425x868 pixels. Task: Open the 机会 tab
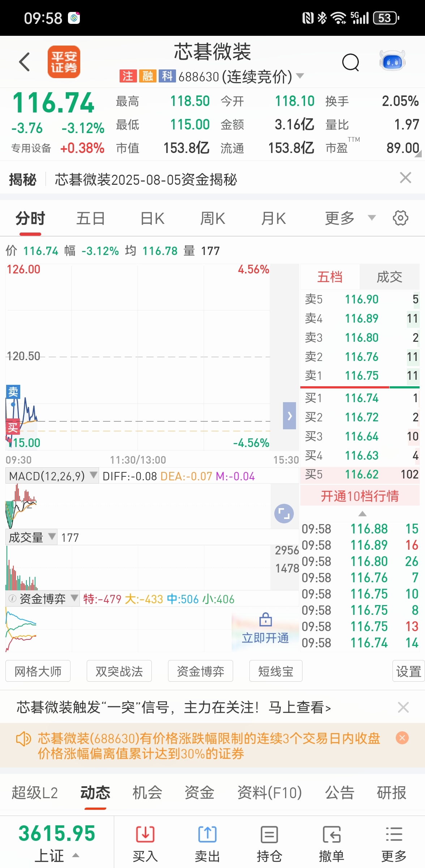click(x=147, y=793)
